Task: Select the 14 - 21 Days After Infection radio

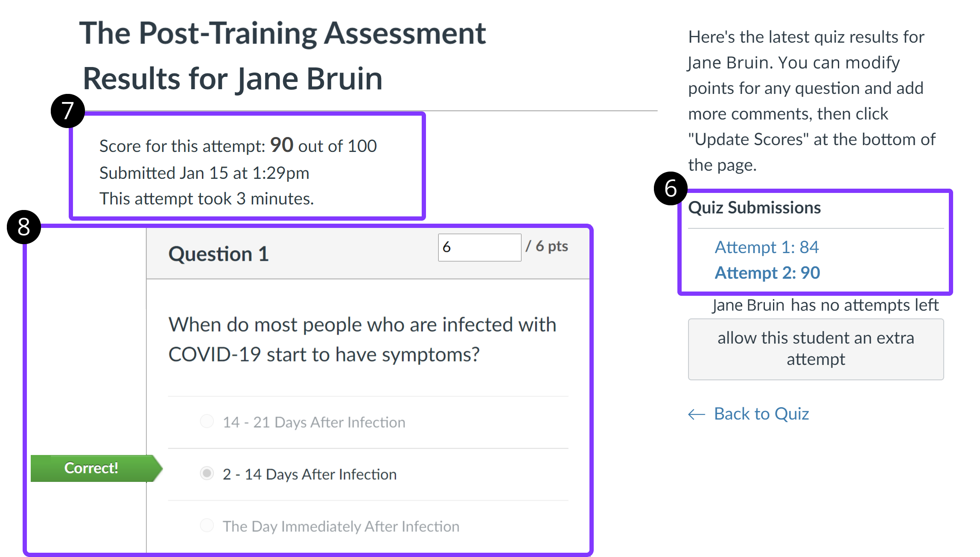Action: pyautogui.click(x=207, y=421)
